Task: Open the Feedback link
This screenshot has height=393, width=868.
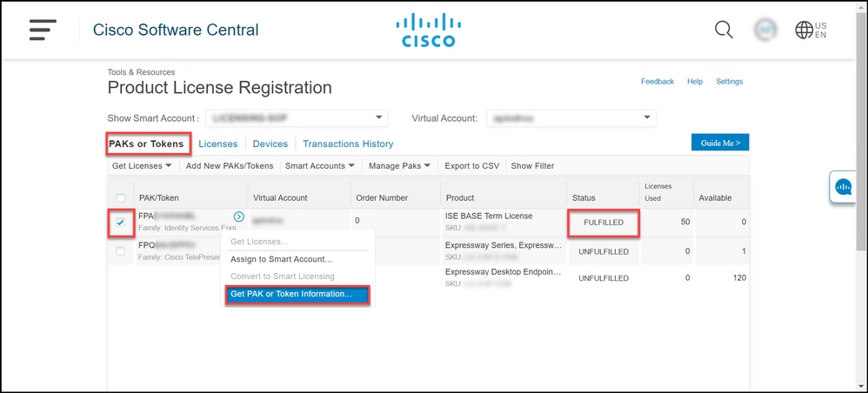Action: [x=658, y=82]
